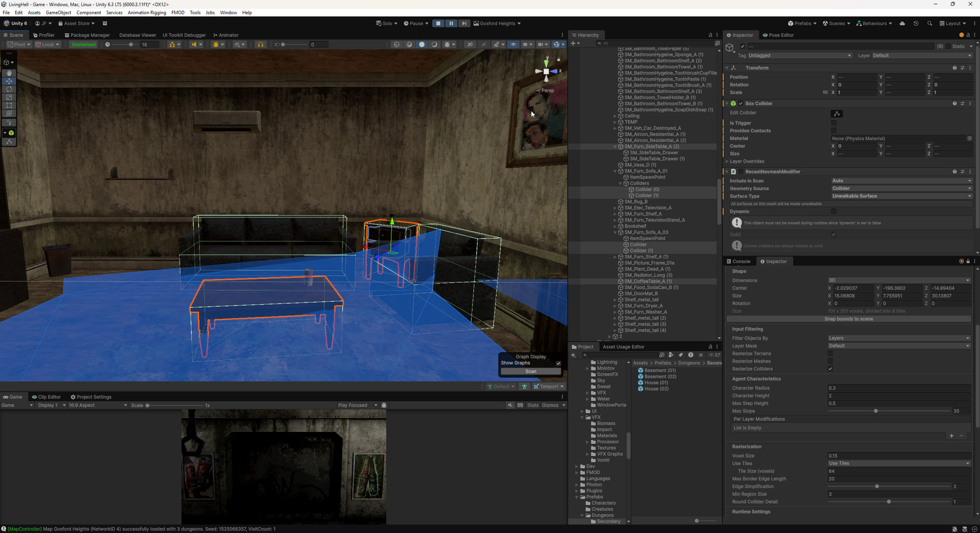
Task: Open the Layout dropdown
Action: pos(953,23)
